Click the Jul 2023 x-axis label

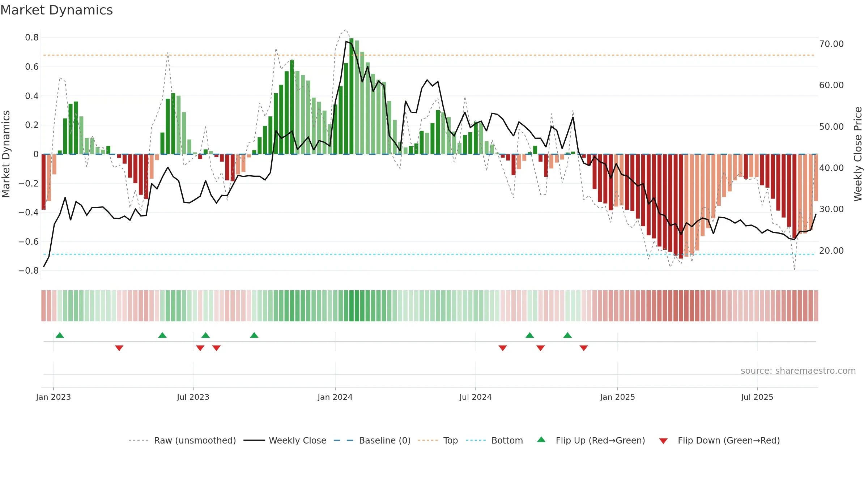pos(193,397)
